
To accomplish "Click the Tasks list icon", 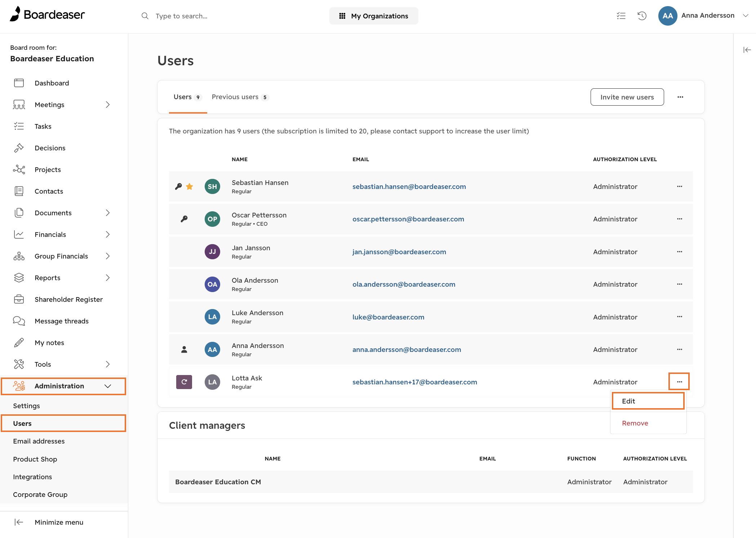I will point(19,126).
